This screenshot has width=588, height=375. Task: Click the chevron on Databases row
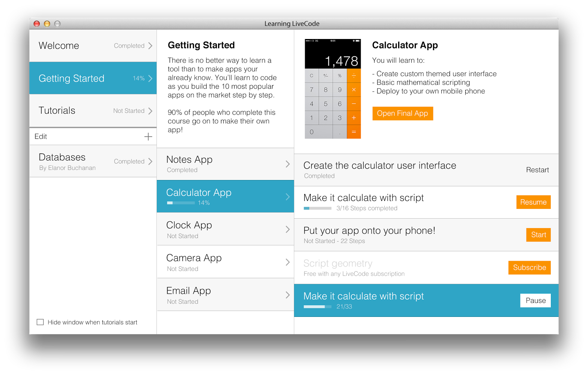(x=150, y=161)
